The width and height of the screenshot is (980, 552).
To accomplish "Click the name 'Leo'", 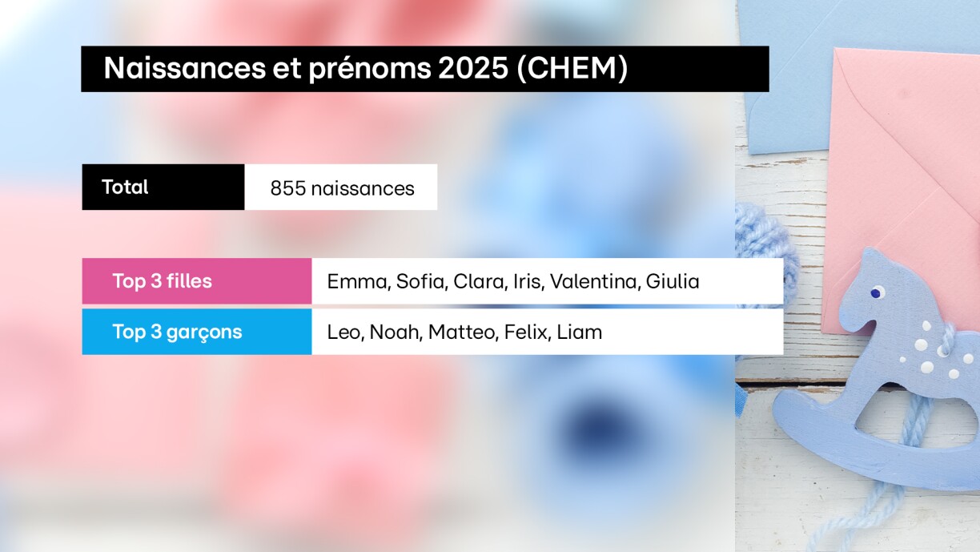I will pos(344,332).
